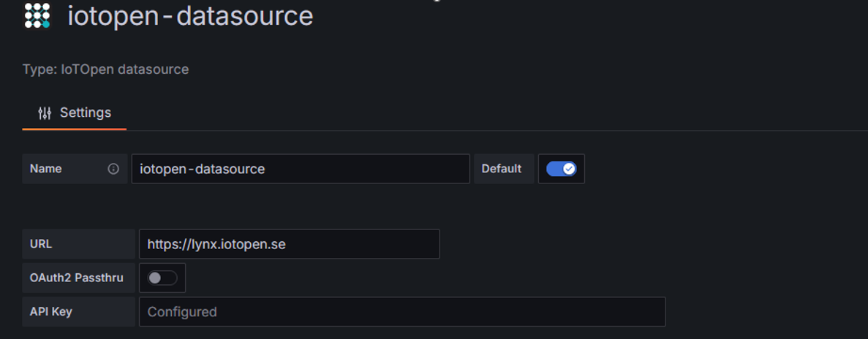Click the OAuth2 Passthru label
The image size is (868, 339).
click(76, 278)
